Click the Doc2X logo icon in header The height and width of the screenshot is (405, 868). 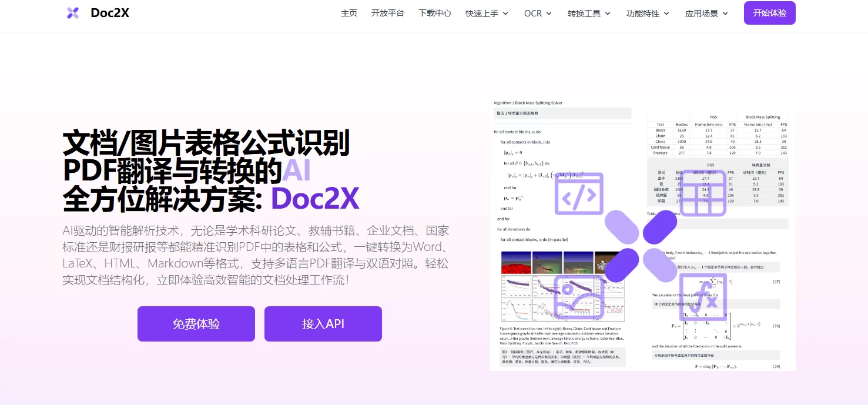click(73, 13)
